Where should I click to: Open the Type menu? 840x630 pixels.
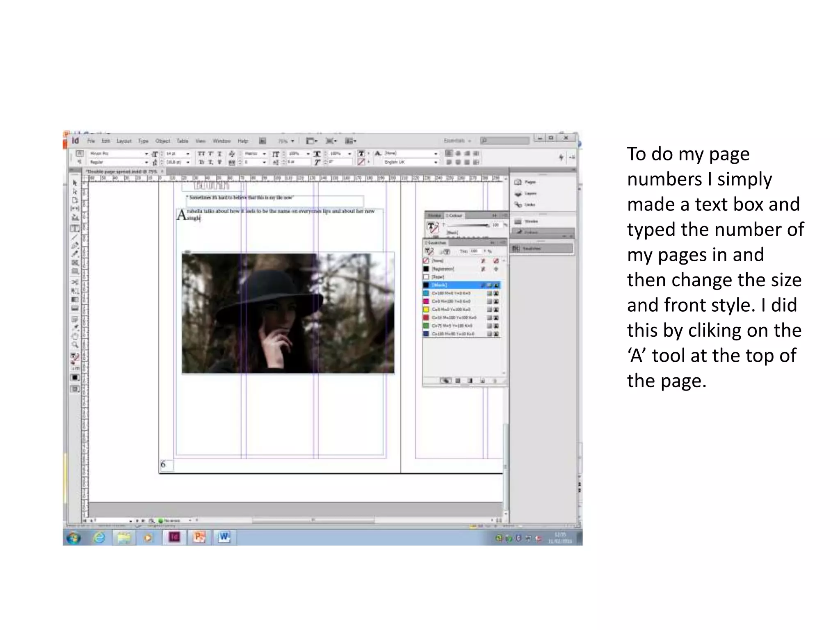click(143, 141)
